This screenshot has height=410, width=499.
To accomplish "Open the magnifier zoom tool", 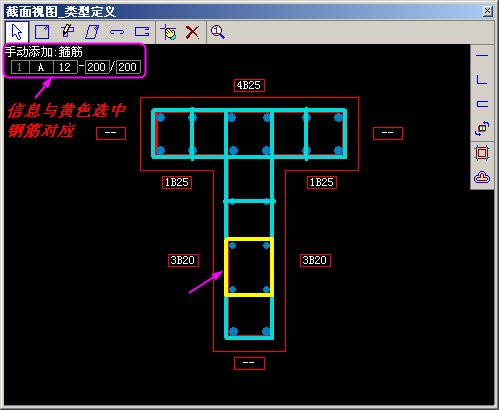I will 218,32.
